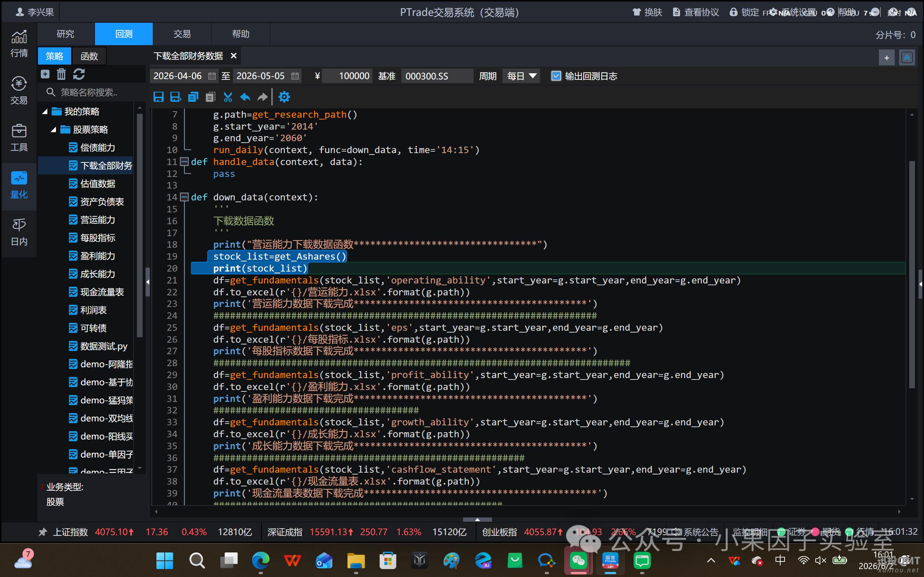Click the copy toolbar icon
This screenshot has height=577, width=924.
[x=193, y=97]
